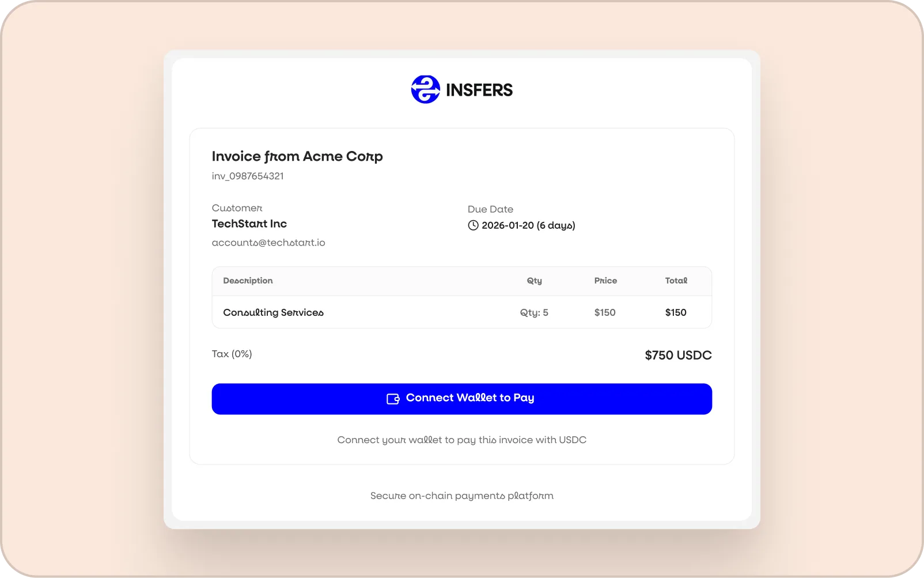
Task: Select the invoice ID inv_0987654321
Action: (248, 176)
